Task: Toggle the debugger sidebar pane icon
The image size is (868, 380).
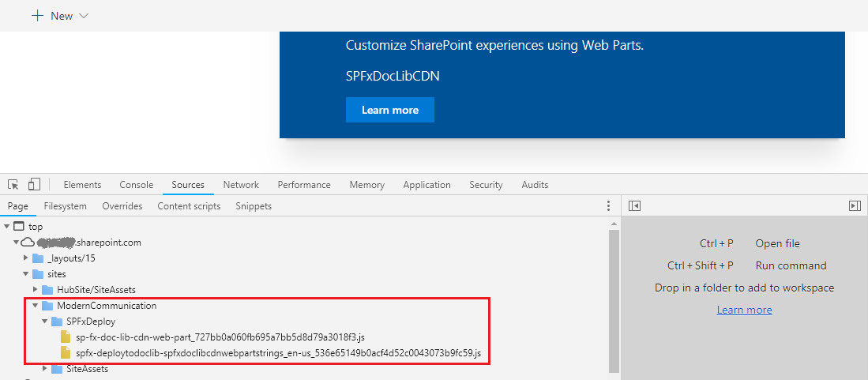Action: pos(854,206)
